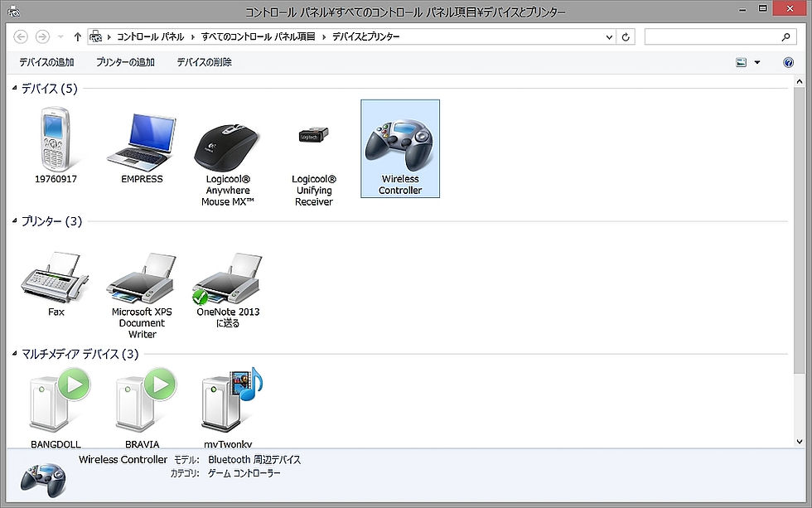
Task: Navigate to コントロール パネル breadcrumb
Action: point(150,36)
